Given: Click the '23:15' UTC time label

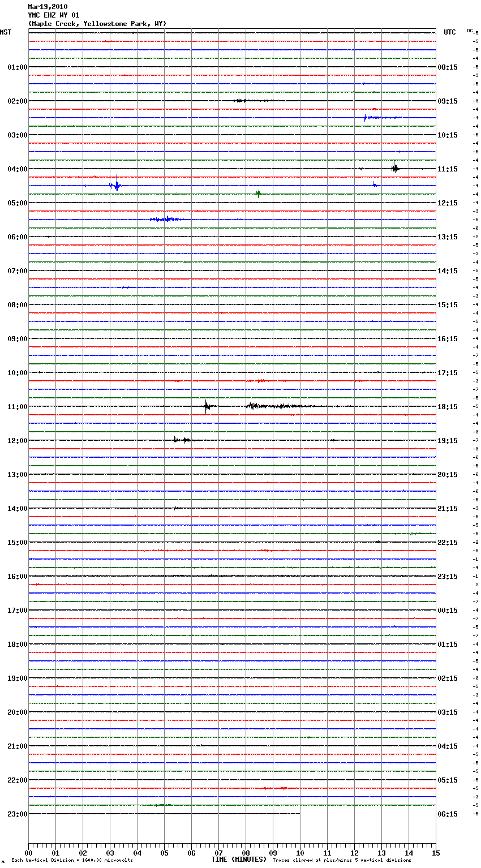Looking at the screenshot, I should (x=448, y=577).
